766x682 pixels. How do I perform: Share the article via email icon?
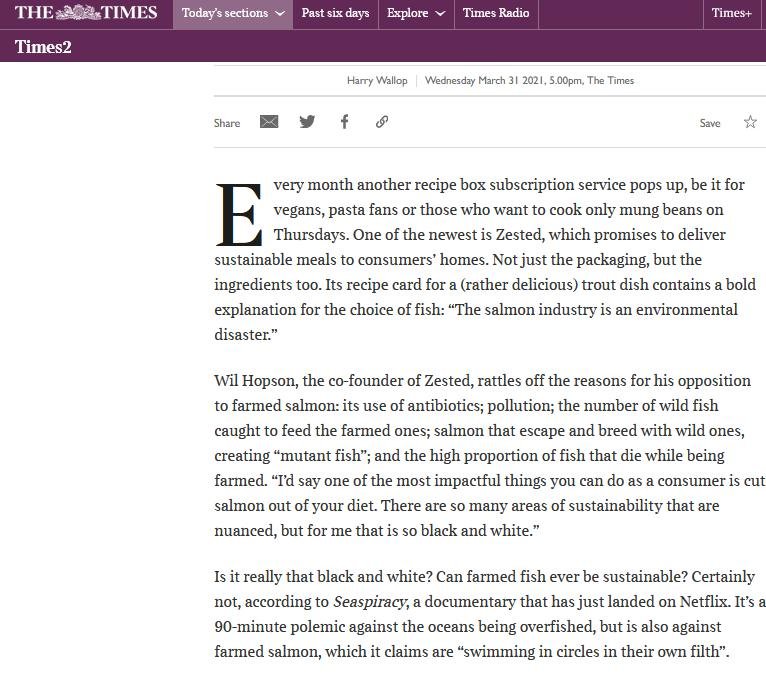269,122
